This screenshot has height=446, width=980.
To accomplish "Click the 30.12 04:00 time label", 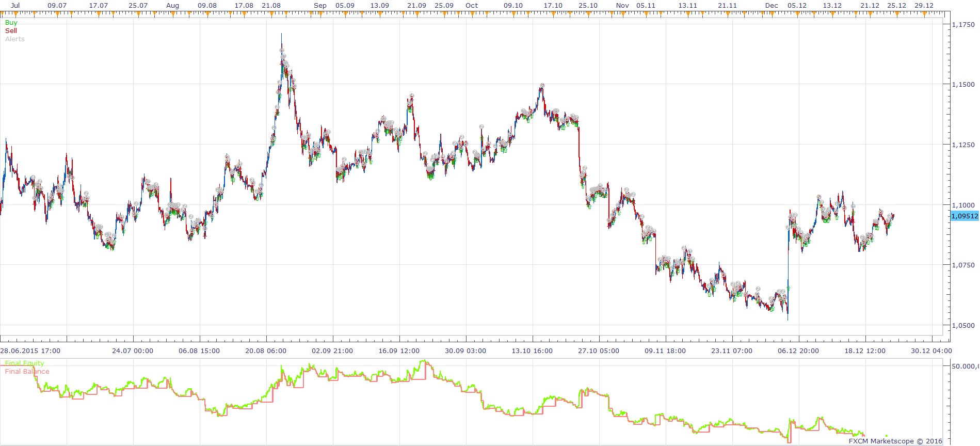I will point(931,351).
